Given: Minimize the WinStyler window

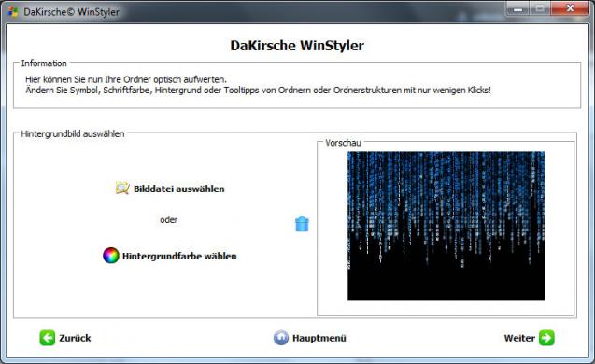Looking at the screenshot, I should click(517, 9).
